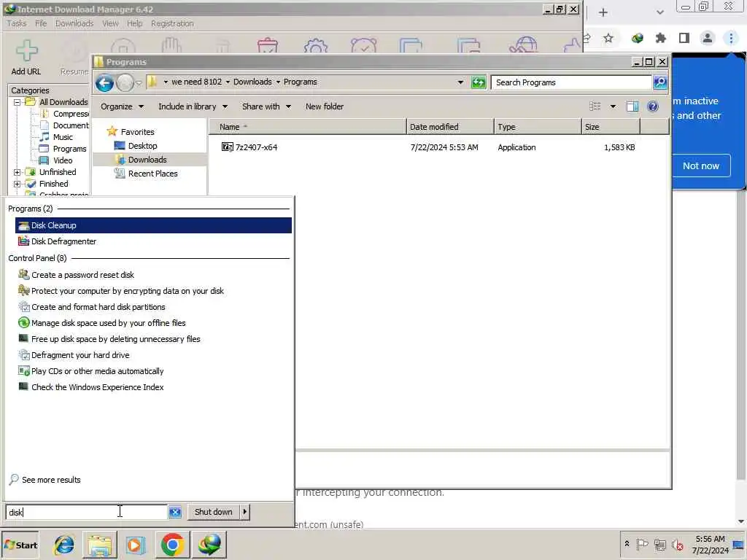Click See more results link
The image size is (747, 560).
(51, 480)
